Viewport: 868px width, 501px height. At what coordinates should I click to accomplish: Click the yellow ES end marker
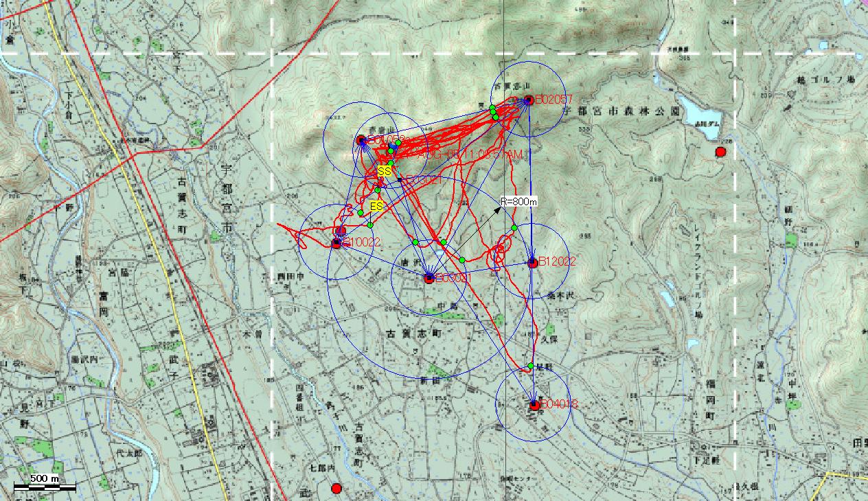(x=376, y=206)
